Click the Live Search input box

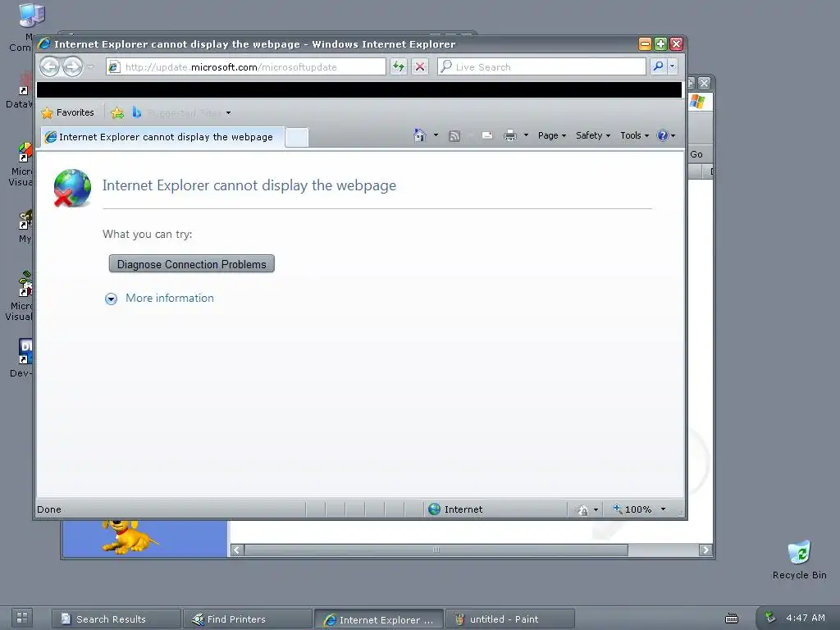pos(541,67)
